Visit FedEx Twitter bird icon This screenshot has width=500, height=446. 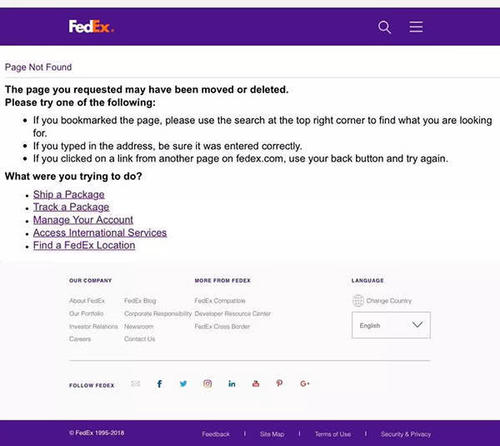pyautogui.click(x=183, y=384)
